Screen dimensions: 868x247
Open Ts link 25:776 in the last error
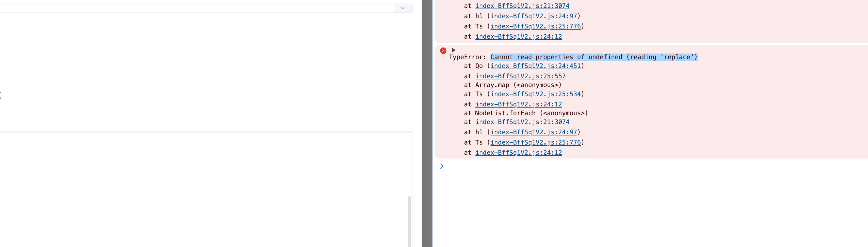(x=535, y=142)
